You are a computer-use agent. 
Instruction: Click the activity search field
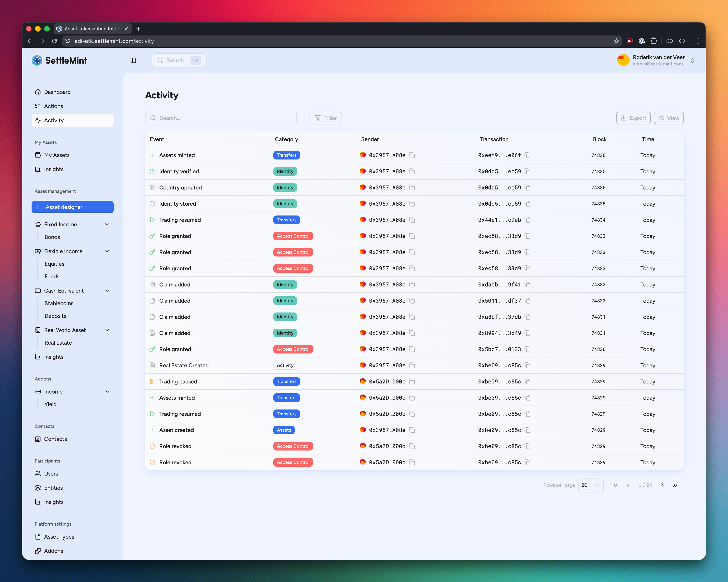coord(220,118)
